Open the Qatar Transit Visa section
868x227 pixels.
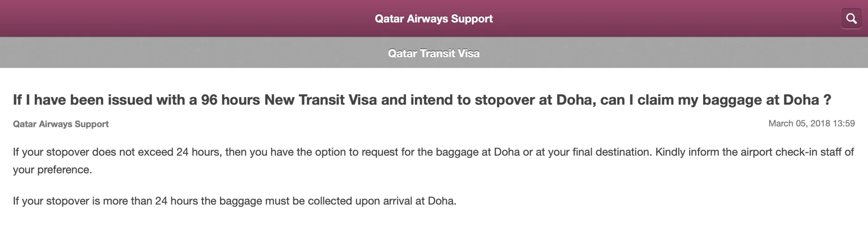pyautogui.click(x=434, y=53)
